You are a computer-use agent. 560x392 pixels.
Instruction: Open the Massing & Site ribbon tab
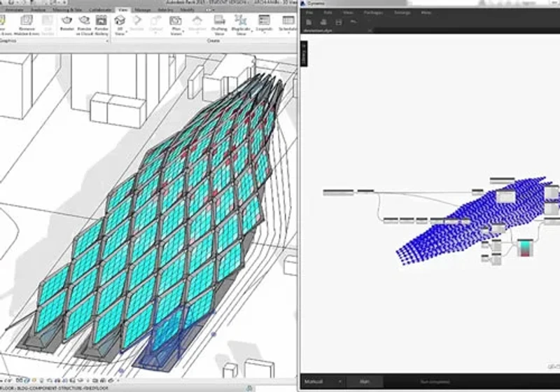(67, 10)
